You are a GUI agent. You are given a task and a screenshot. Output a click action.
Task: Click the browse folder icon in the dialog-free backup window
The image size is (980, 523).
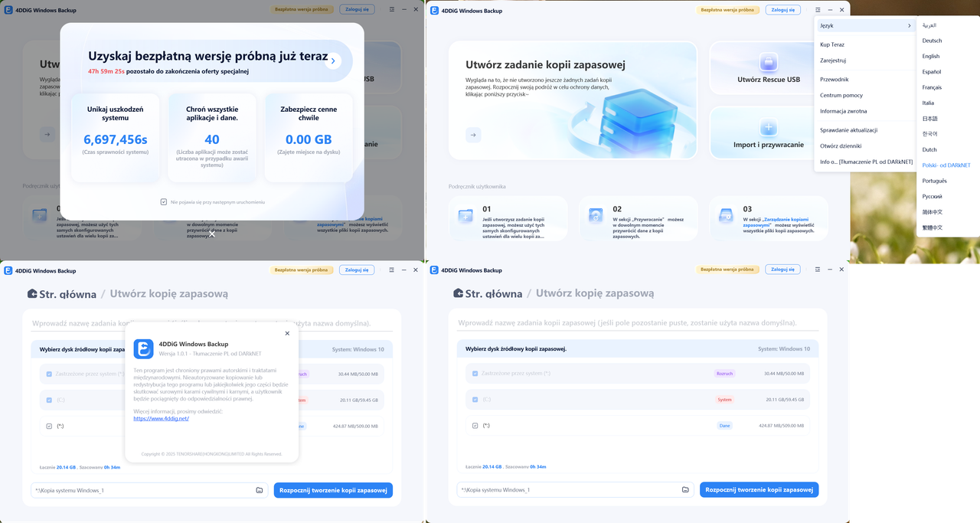tap(685, 490)
